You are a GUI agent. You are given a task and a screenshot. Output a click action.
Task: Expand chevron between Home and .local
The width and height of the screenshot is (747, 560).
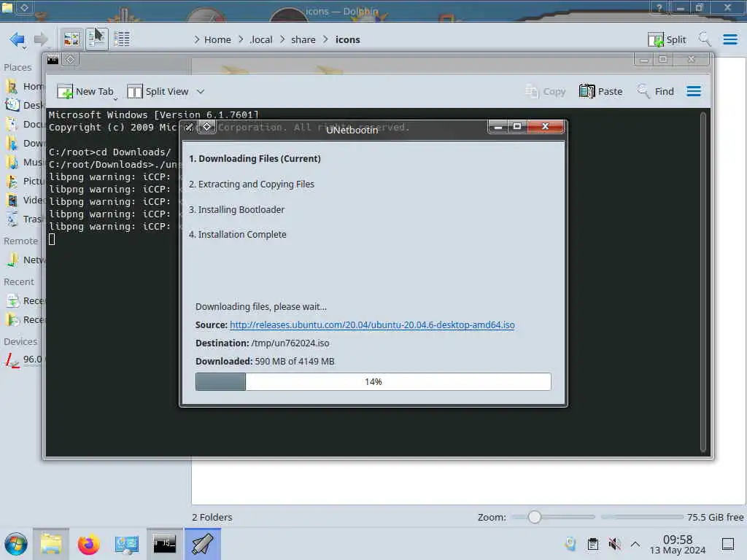241,39
